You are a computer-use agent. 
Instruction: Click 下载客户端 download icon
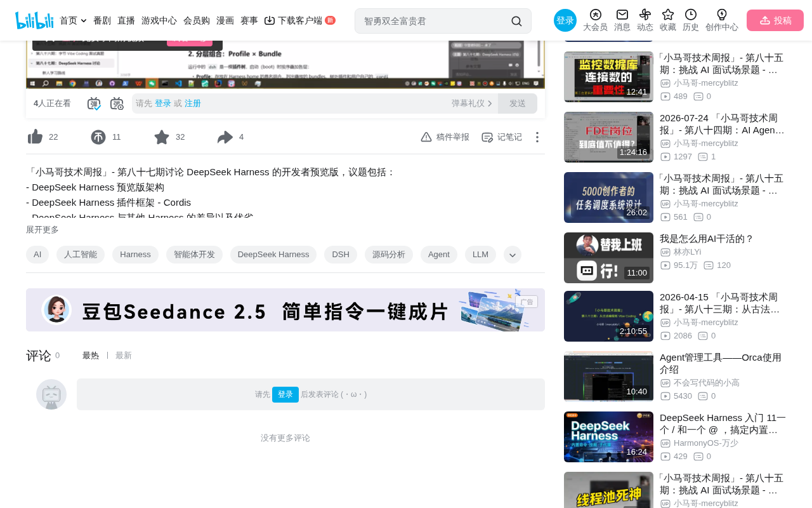270,20
